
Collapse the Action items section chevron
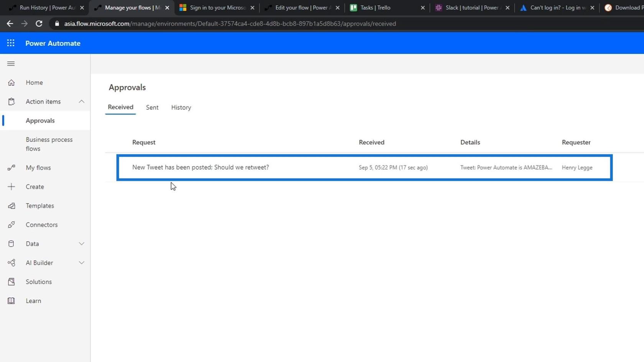[x=81, y=102]
